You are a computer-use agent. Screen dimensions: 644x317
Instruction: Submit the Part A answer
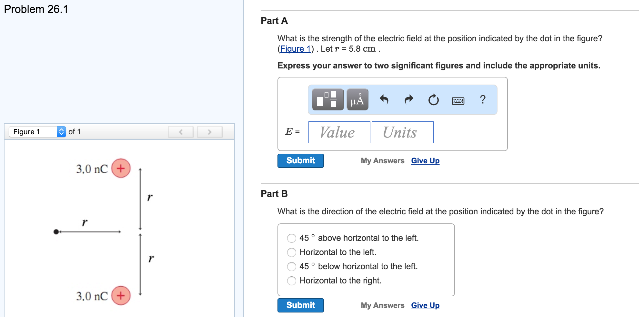300,160
